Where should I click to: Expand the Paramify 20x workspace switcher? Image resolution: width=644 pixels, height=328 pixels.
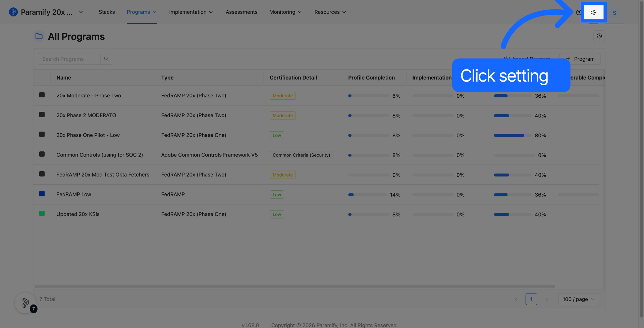[x=81, y=12]
